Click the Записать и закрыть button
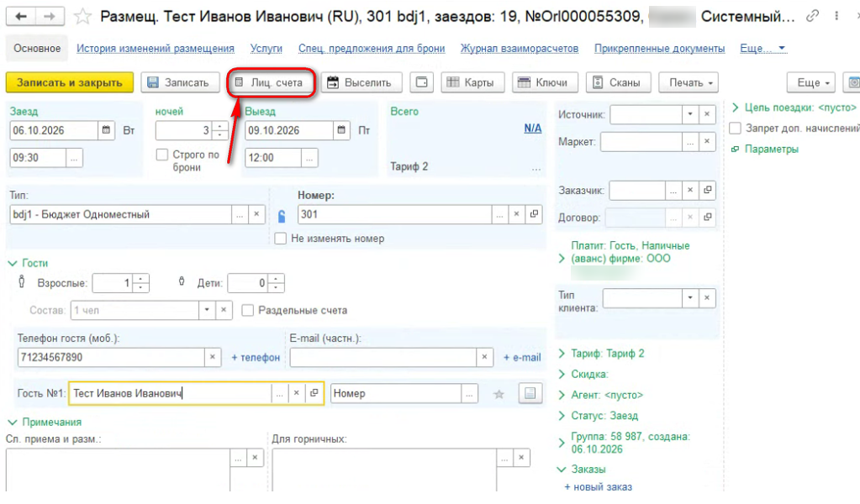The image size is (860, 504). click(x=70, y=82)
